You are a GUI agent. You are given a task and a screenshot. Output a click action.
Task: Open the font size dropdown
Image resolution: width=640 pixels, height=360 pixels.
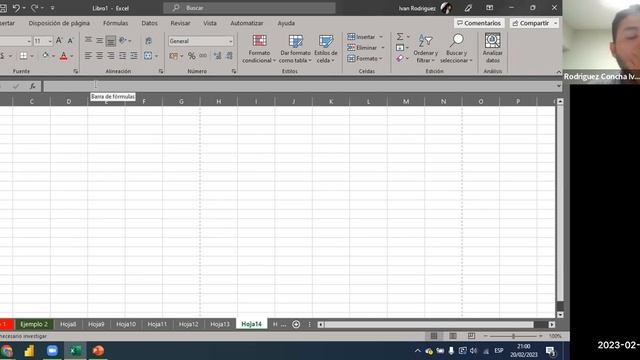point(50,41)
